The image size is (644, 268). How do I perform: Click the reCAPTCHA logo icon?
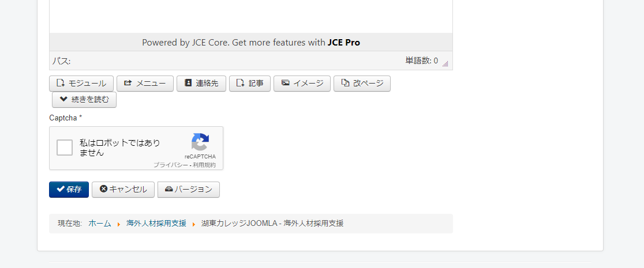[x=200, y=142]
